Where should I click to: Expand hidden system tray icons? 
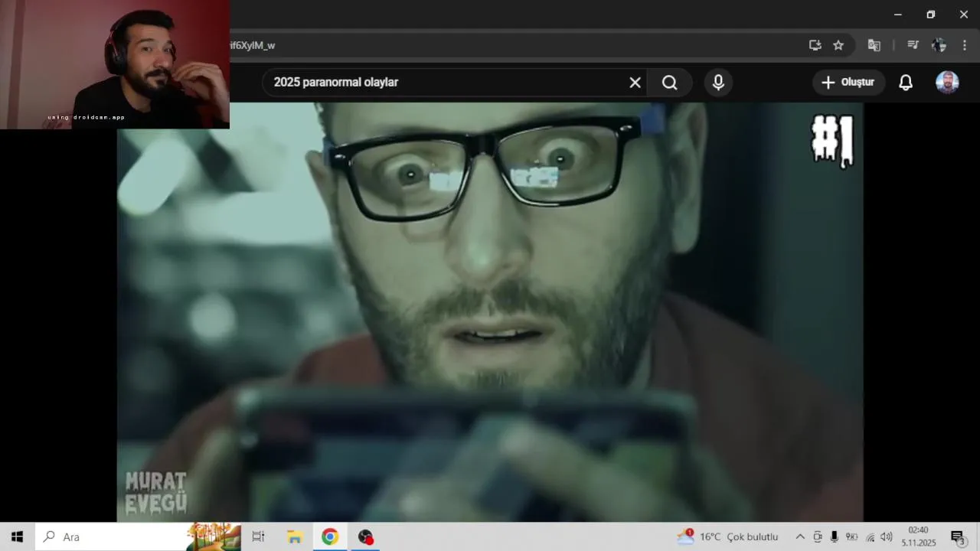pos(800,536)
